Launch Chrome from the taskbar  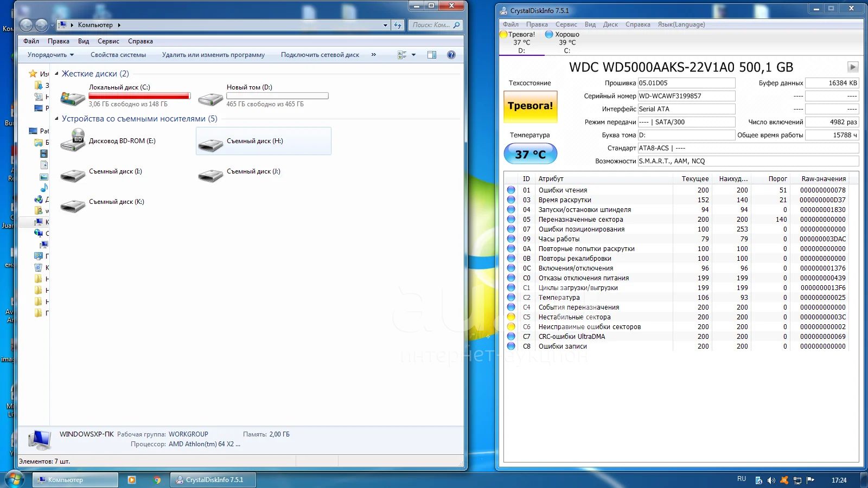coord(157,480)
